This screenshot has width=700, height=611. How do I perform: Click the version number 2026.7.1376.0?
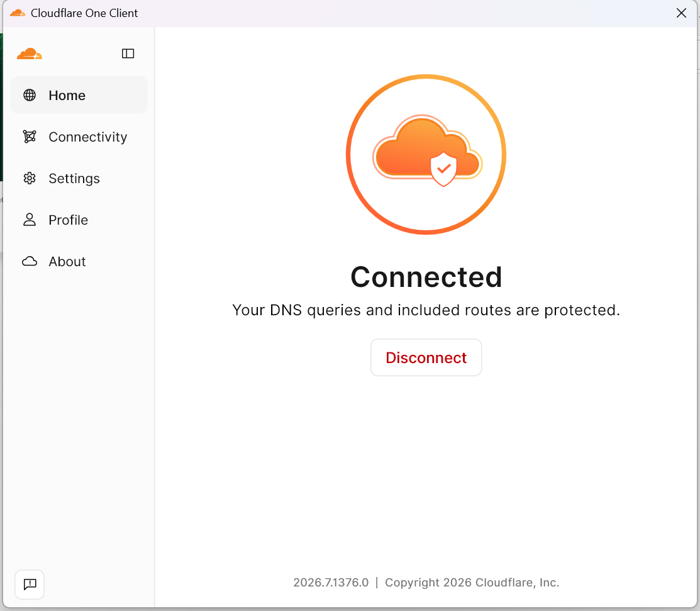(331, 583)
